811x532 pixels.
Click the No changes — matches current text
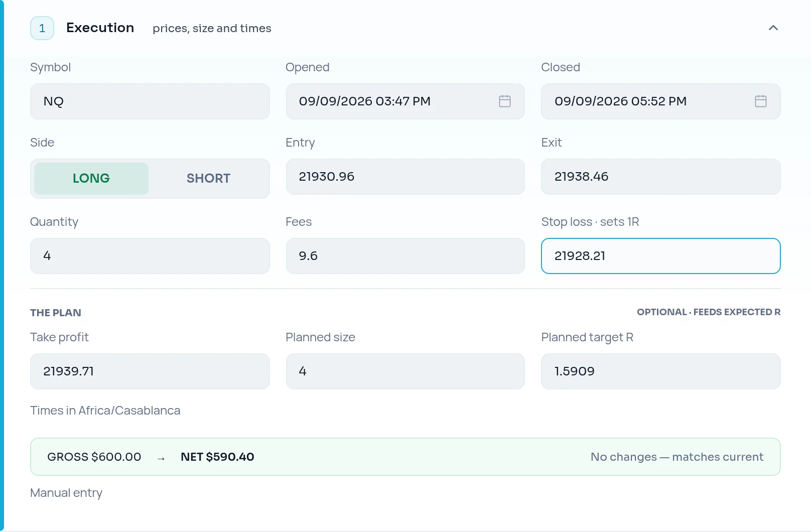[x=677, y=457]
